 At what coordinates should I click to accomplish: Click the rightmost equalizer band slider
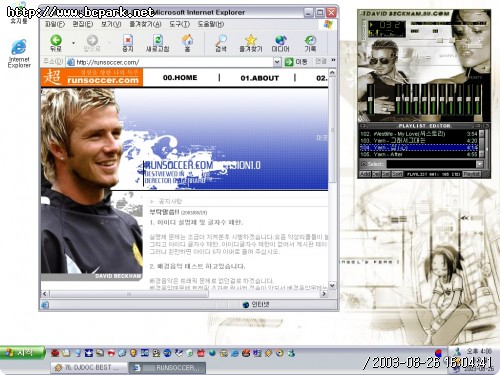[477, 99]
